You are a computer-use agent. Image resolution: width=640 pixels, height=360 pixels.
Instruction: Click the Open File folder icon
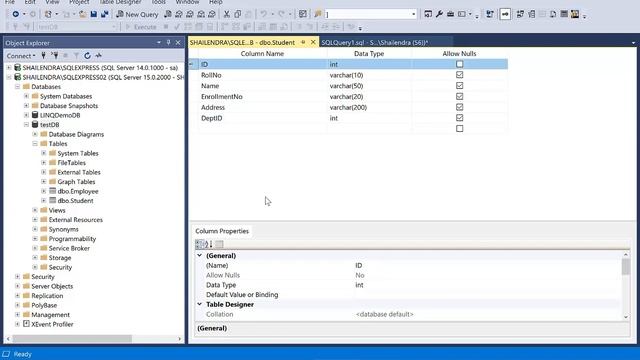82,14
